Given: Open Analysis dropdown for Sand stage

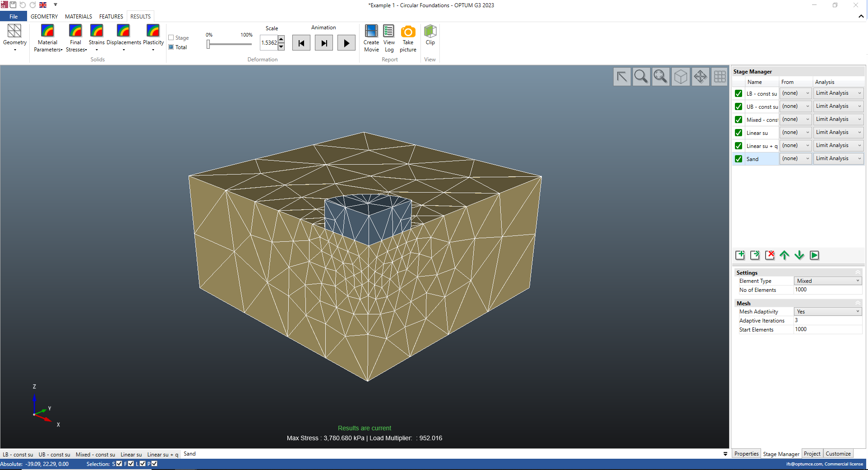Looking at the screenshot, I should pyautogui.click(x=839, y=159).
